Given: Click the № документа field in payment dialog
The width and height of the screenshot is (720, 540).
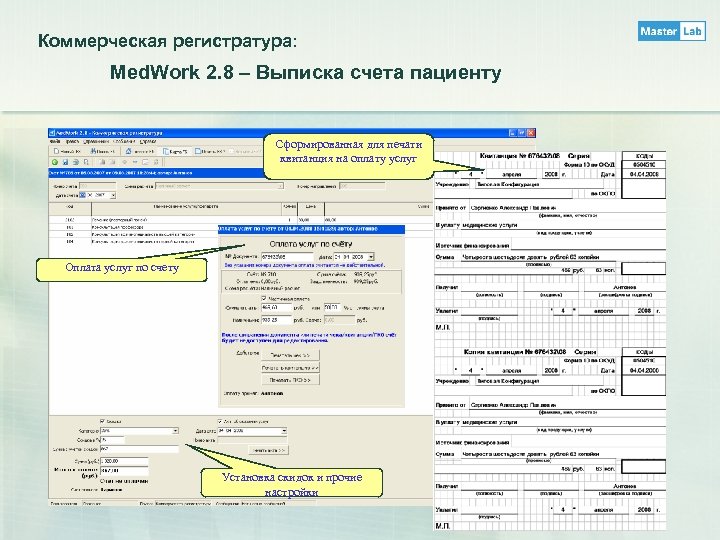Looking at the screenshot, I should (x=287, y=257).
